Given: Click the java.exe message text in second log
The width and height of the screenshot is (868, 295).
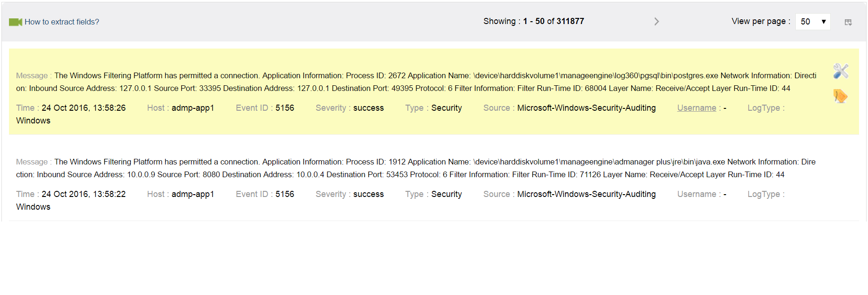Looking at the screenshot, I should pos(416,168).
